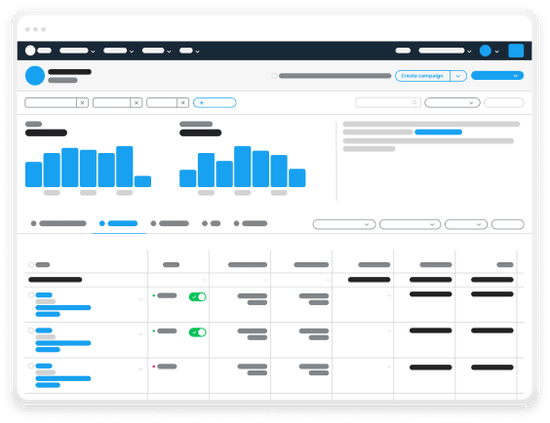This screenshot has height=423, width=550.
Task: Switch to the highlighted blue tab
Action: click(119, 223)
